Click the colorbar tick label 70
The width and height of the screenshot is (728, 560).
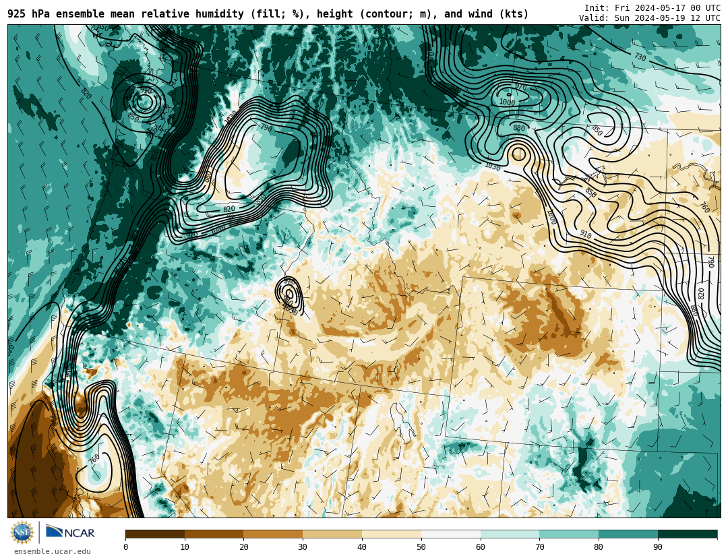(x=539, y=547)
